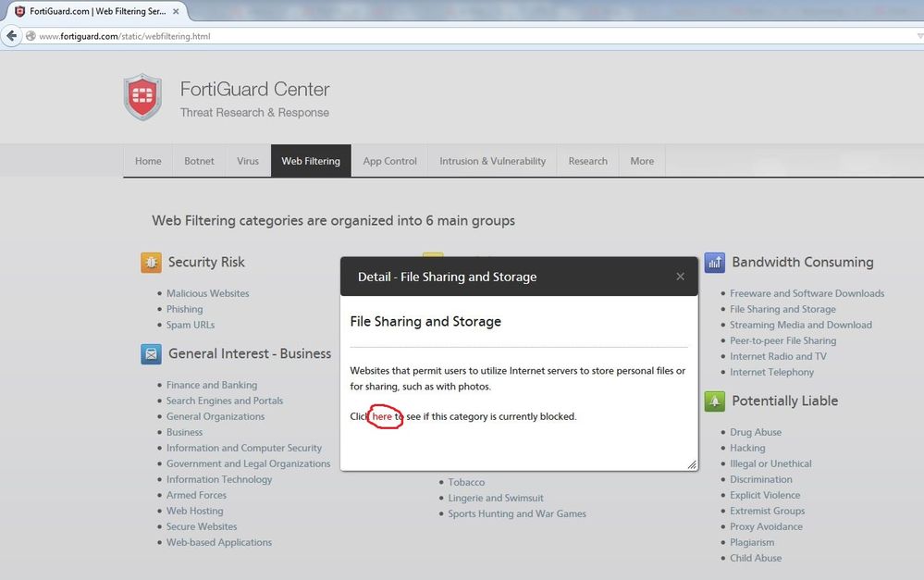
Task: Open the Proxy Avoidance link
Action: click(766, 527)
